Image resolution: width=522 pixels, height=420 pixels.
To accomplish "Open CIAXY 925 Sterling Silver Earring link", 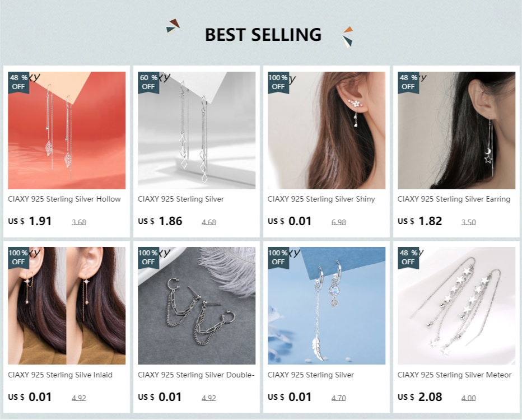I will point(454,199).
